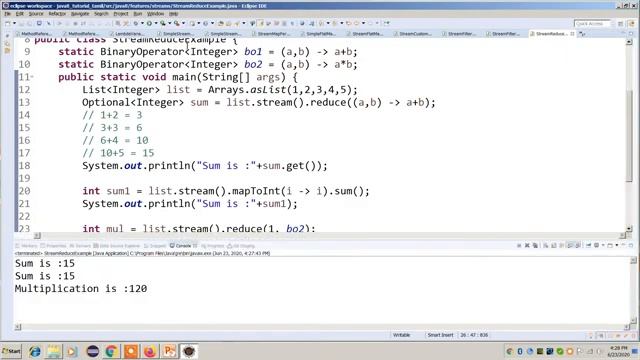Open the Window menu
640x360 pixels.
pyautogui.click(x=155, y=14)
